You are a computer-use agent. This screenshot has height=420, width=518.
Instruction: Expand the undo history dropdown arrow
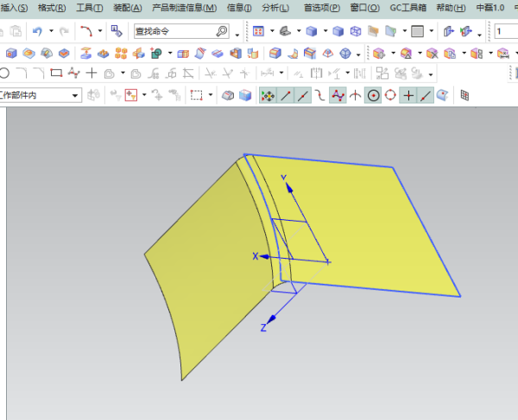click(51, 31)
